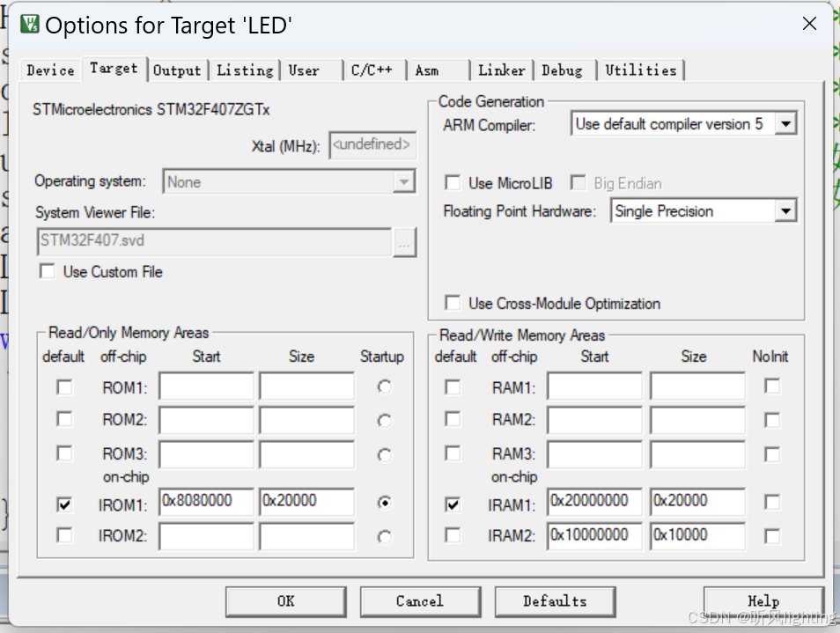Select the IROM2 Startup radio button

[x=384, y=537]
